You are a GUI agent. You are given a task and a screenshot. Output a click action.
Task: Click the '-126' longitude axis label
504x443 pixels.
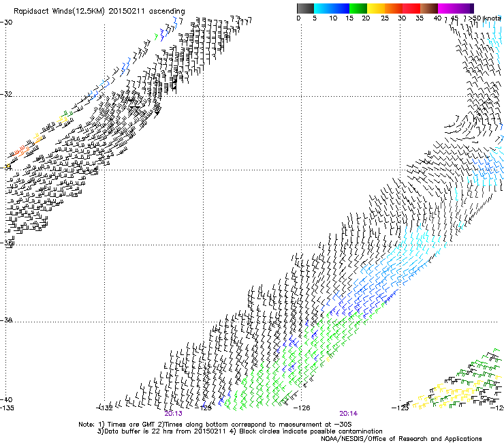click(302, 408)
